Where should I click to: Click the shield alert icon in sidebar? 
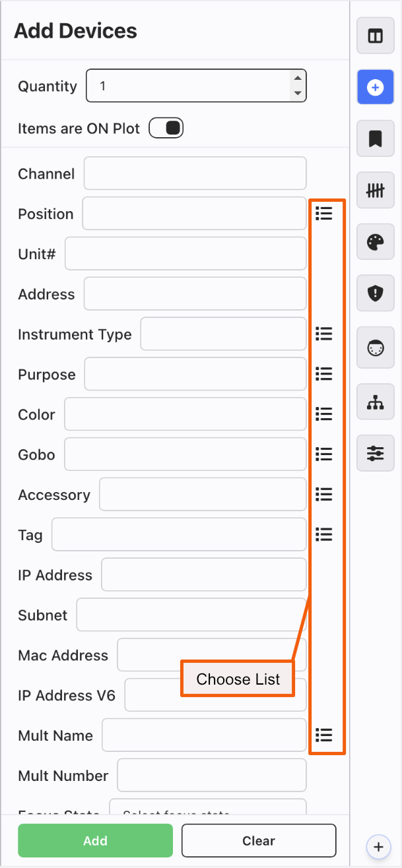(x=375, y=293)
